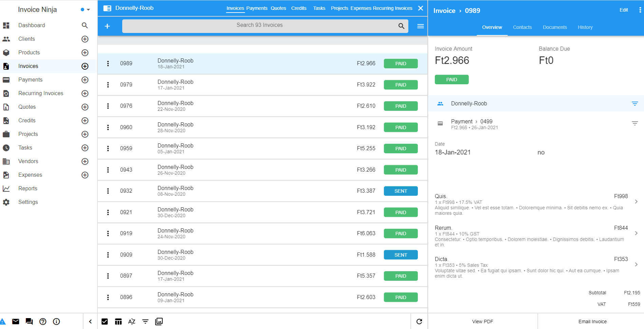The width and height of the screenshot is (644, 329).
Task: Open the email icon in bottom bar
Action: point(16,322)
